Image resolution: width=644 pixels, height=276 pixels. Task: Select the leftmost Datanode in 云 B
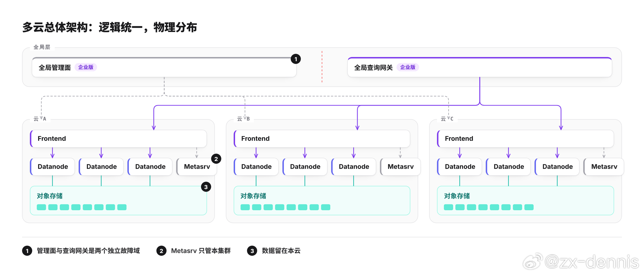click(256, 167)
